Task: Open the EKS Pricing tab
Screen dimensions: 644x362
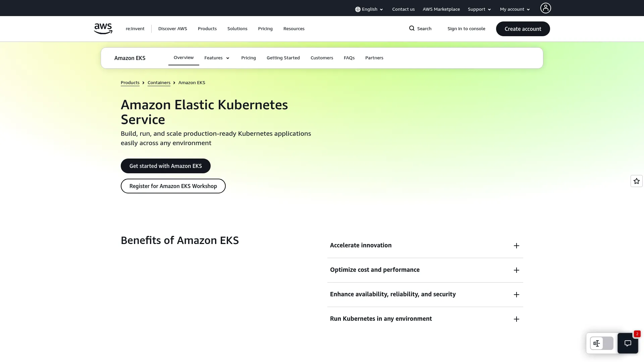Action: 249,58
